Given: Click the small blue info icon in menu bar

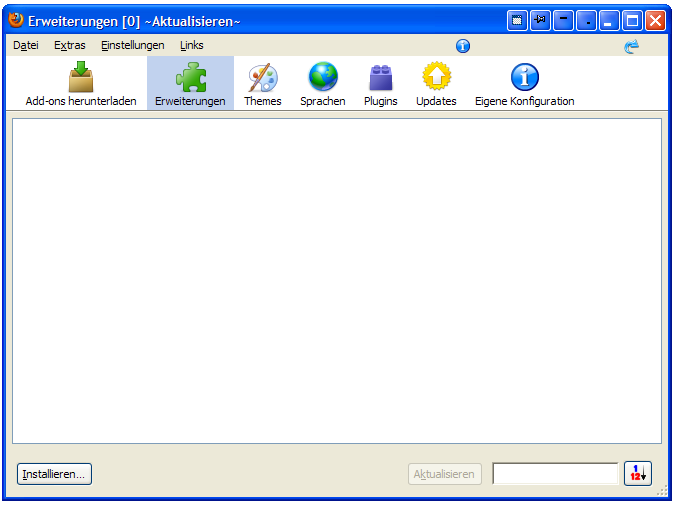Looking at the screenshot, I should (x=463, y=46).
